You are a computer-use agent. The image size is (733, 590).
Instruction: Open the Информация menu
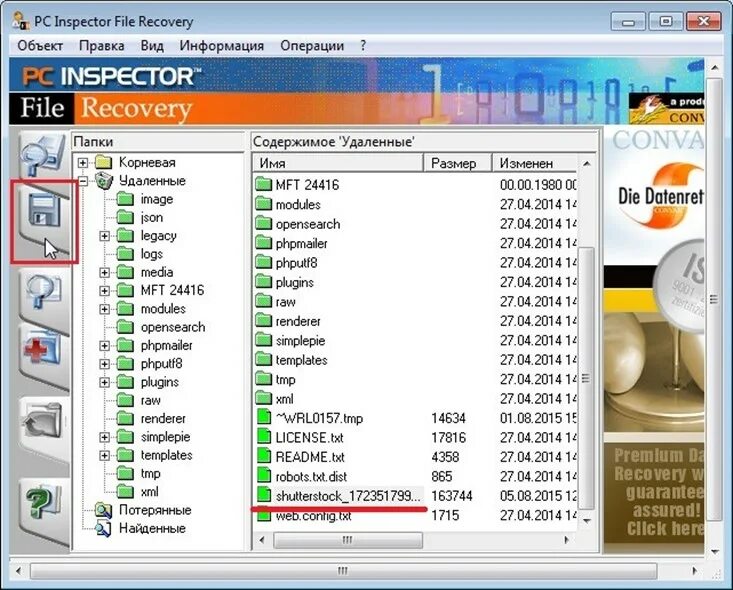[222, 46]
